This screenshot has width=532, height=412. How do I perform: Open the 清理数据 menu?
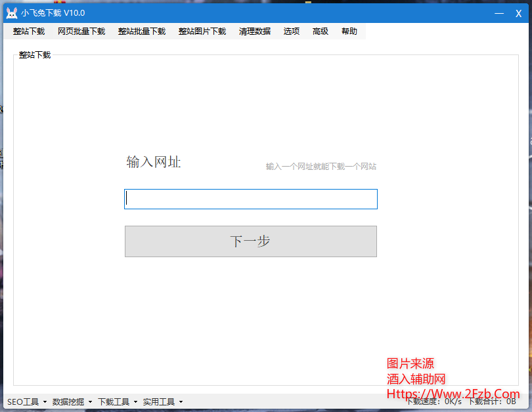click(x=255, y=31)
